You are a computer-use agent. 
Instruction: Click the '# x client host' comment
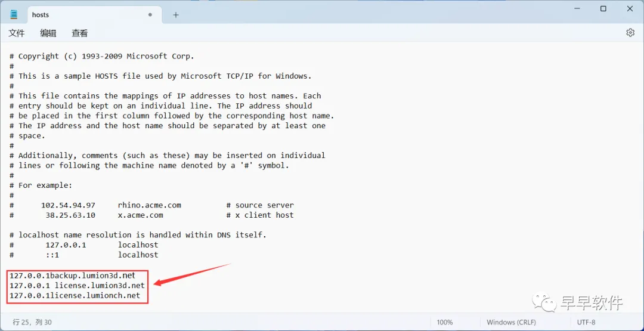[260, 215]
